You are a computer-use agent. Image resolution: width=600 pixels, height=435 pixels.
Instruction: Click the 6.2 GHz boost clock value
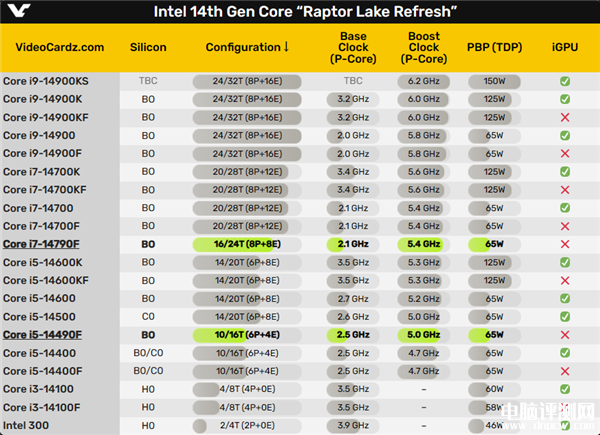tap(424, 81)
